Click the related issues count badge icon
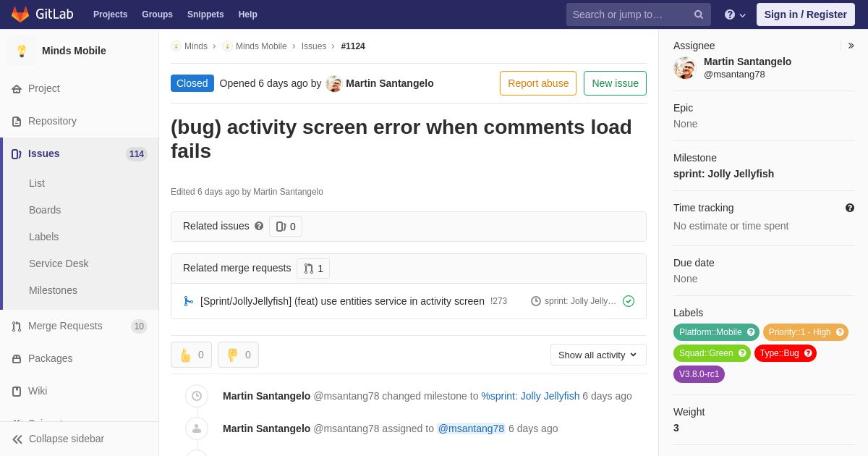868x456 pixels. (x=281, y=227)
